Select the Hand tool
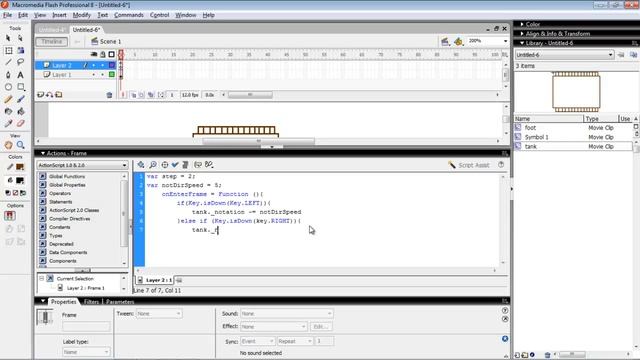The image size is (640, 360). point(8,145)
